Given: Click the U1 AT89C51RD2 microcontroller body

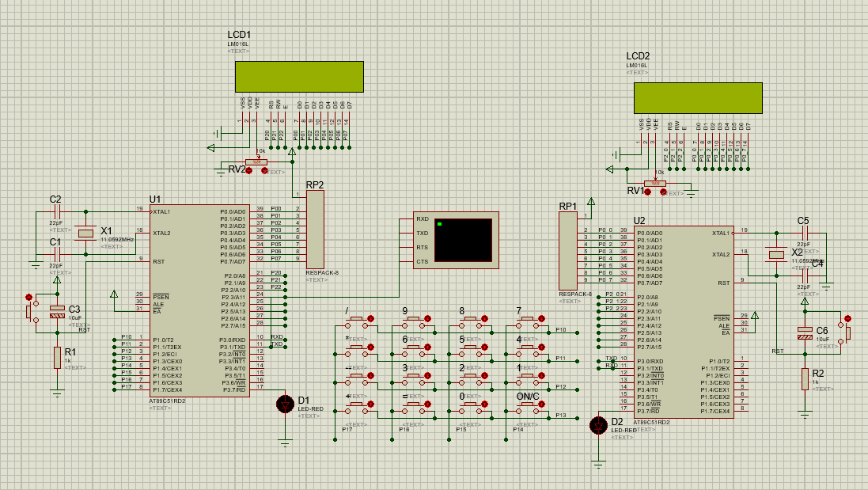Looking at the screenshot, I should [x=200, y=301].
